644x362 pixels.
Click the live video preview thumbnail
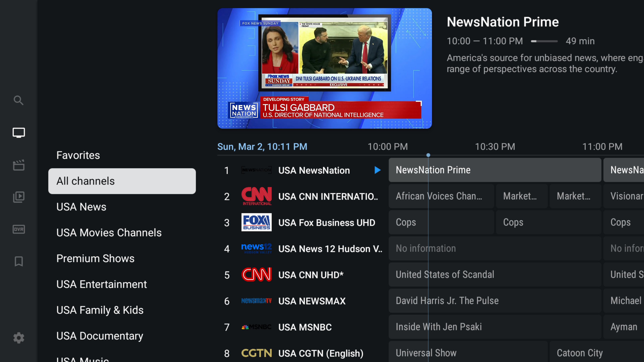pyautogui.click(x=325, y=68)
